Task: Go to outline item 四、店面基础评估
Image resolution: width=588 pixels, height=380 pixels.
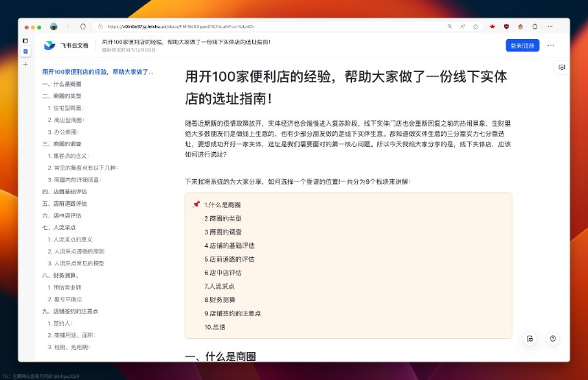Action: point(65,192)
